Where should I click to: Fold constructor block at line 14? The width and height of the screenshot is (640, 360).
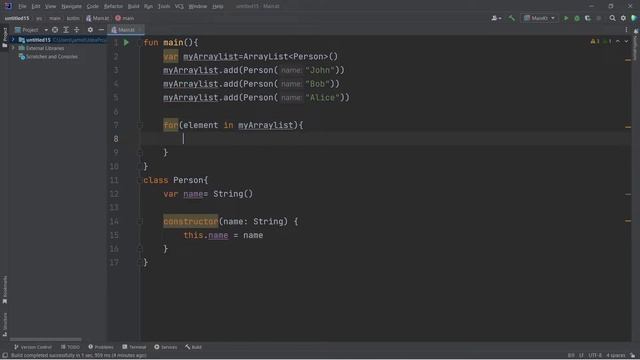140,221
